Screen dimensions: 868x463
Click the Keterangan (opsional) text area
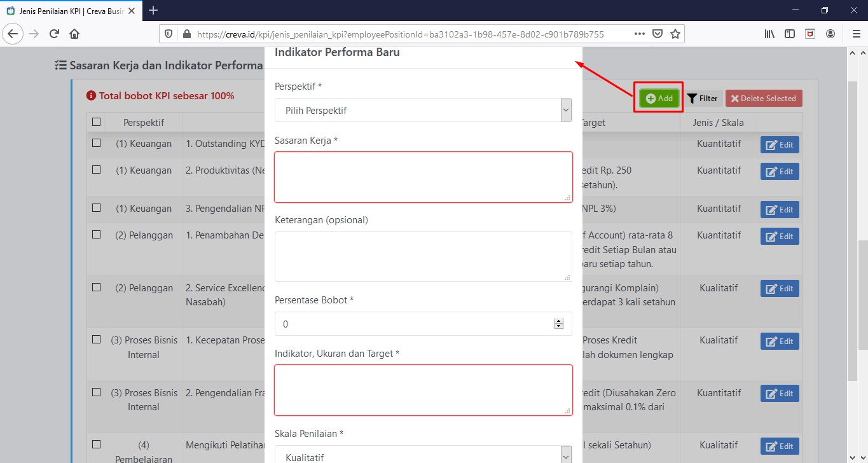coord(424,256)
